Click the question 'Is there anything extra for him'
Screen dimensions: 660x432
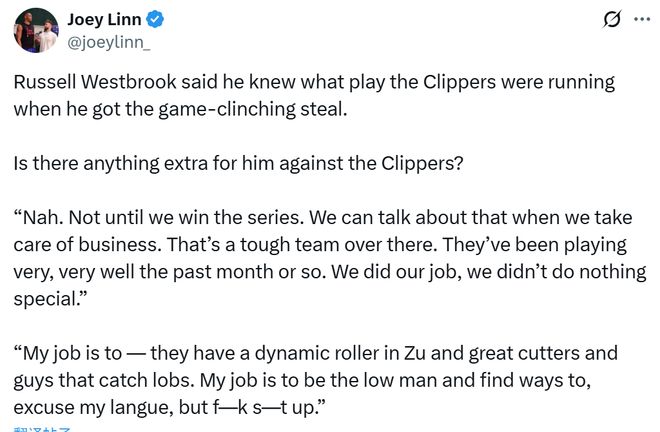[x=238, y=163]
